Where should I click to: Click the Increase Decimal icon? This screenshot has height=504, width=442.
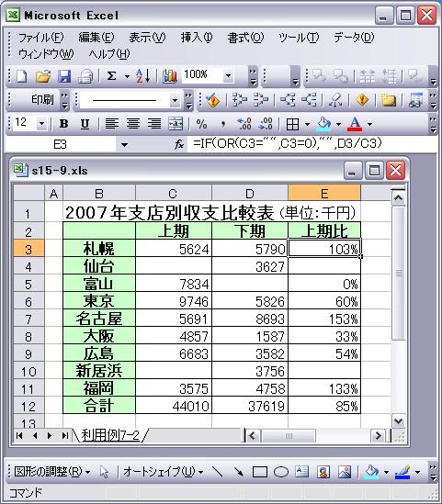[x=244, y=124]
